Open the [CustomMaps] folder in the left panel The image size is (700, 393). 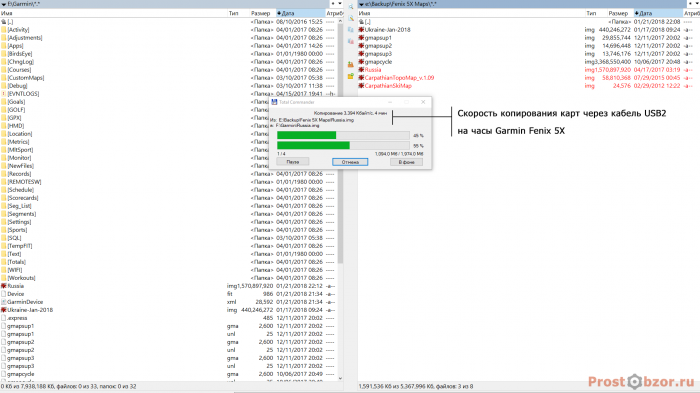[26, 78]
